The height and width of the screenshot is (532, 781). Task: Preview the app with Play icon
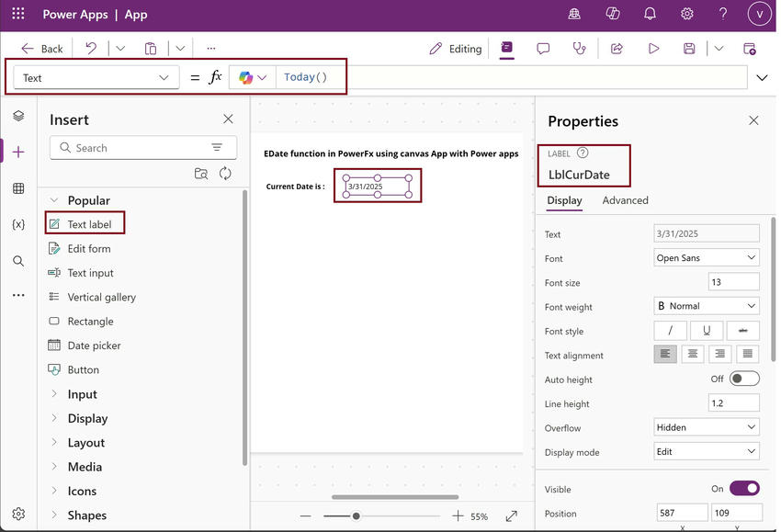tap(653, 49)
